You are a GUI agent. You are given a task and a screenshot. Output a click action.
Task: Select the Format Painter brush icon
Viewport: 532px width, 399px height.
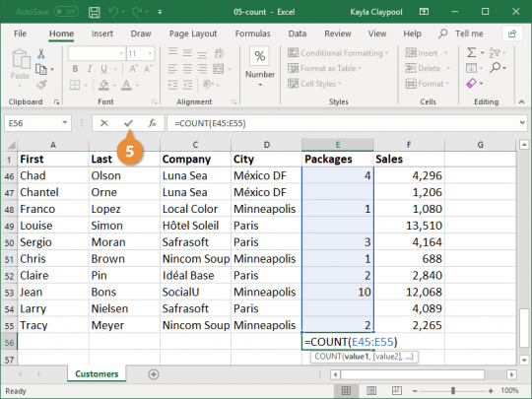click(x=41, y=84)
